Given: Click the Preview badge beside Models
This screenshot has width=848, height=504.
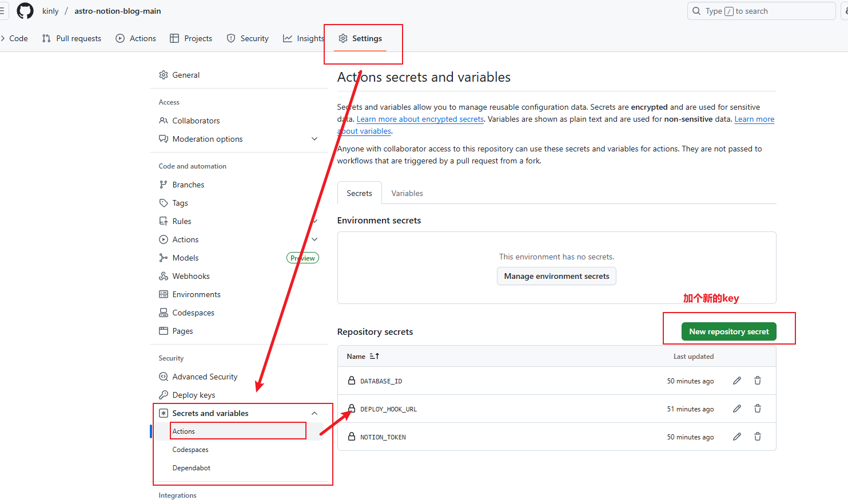Looking at the screenshot, I should coord(302,258).
